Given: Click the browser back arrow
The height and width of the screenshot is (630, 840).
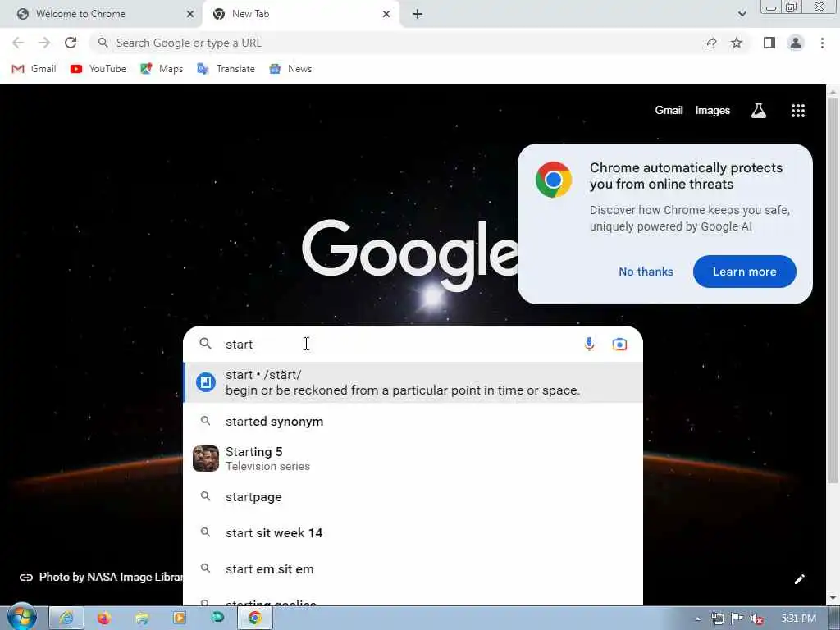Looking at the screenshot, I should click(x=18, y=43).
